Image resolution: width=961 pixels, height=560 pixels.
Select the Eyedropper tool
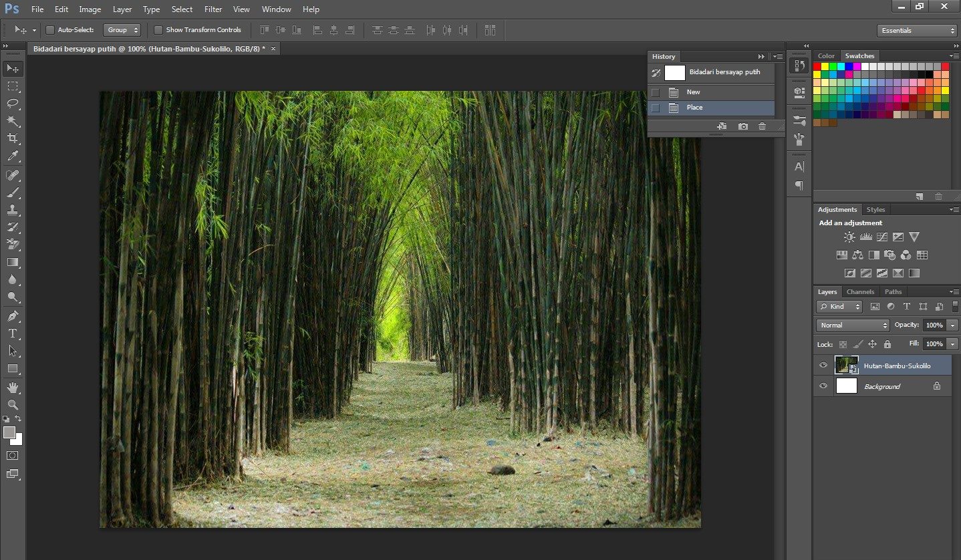pyautogui.click(x=13, y=156)
